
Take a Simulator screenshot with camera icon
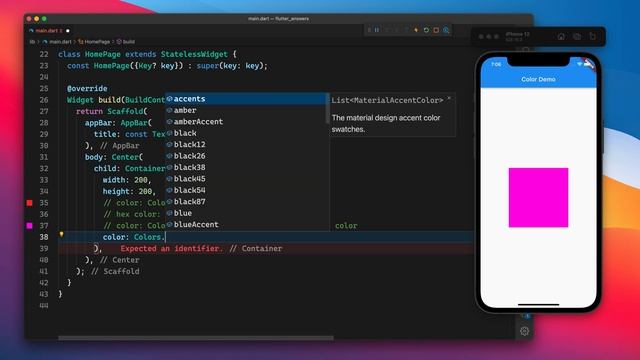577,37
